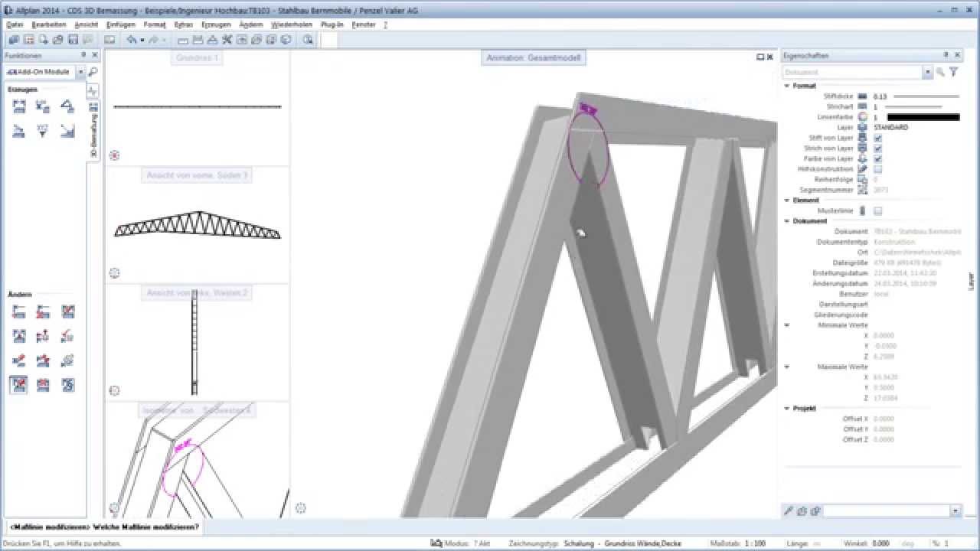980x551 pixels.
Task: Select middle tool in Ändern bottom row
Action: [43, 384]
